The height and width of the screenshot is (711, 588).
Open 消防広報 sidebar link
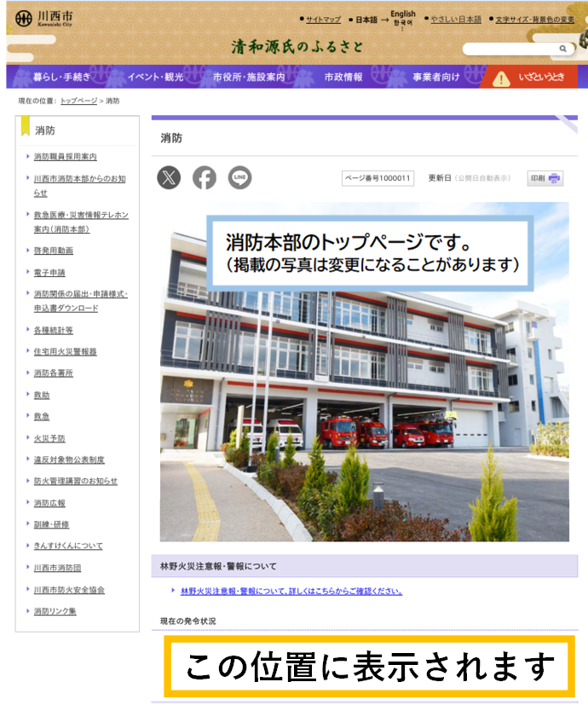[x=49, y=503]
